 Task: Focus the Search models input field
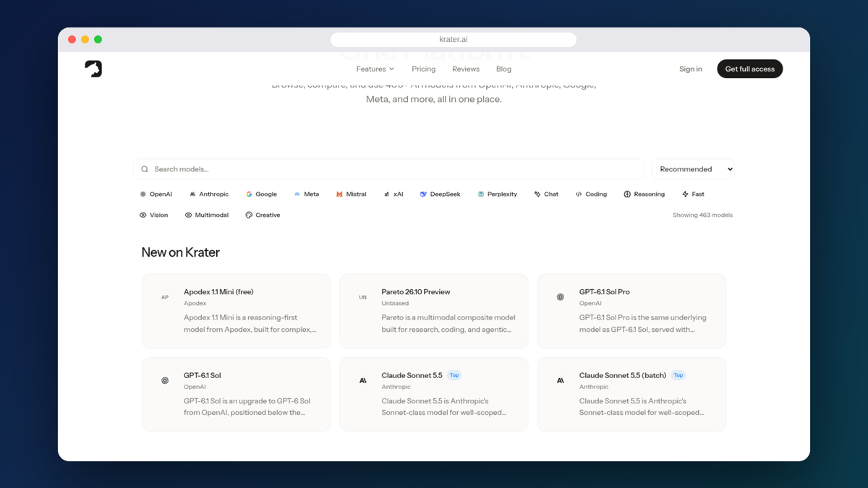tap(389, 169)
